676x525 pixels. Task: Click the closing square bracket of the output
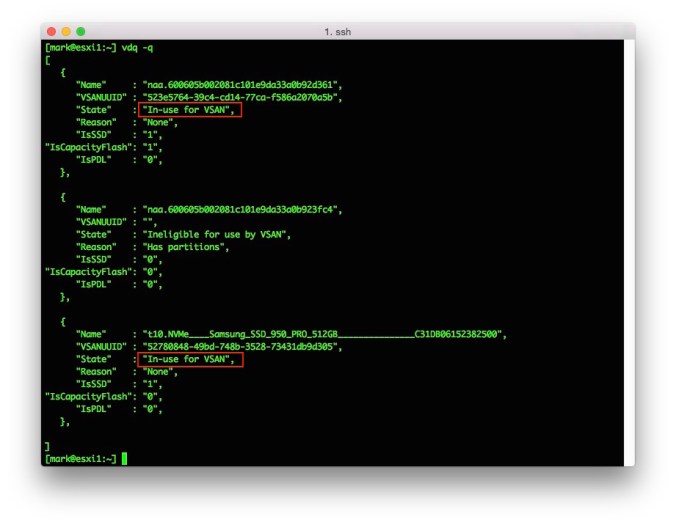47,445
